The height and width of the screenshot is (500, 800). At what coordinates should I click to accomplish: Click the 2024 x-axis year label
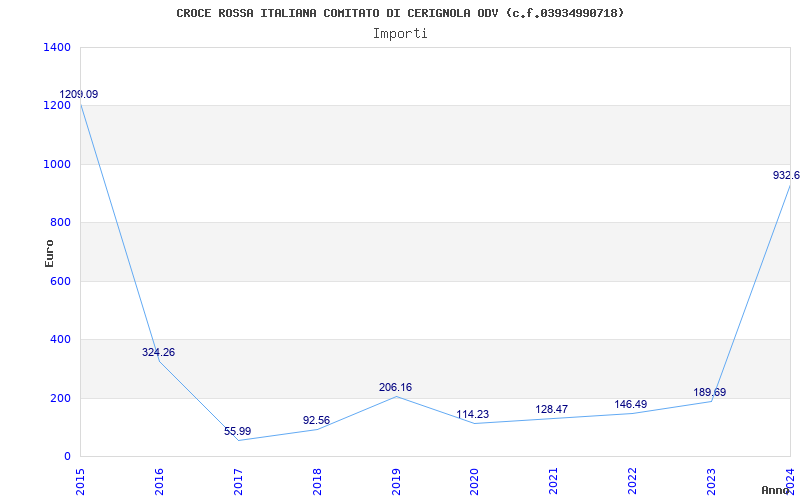point(790,481)
